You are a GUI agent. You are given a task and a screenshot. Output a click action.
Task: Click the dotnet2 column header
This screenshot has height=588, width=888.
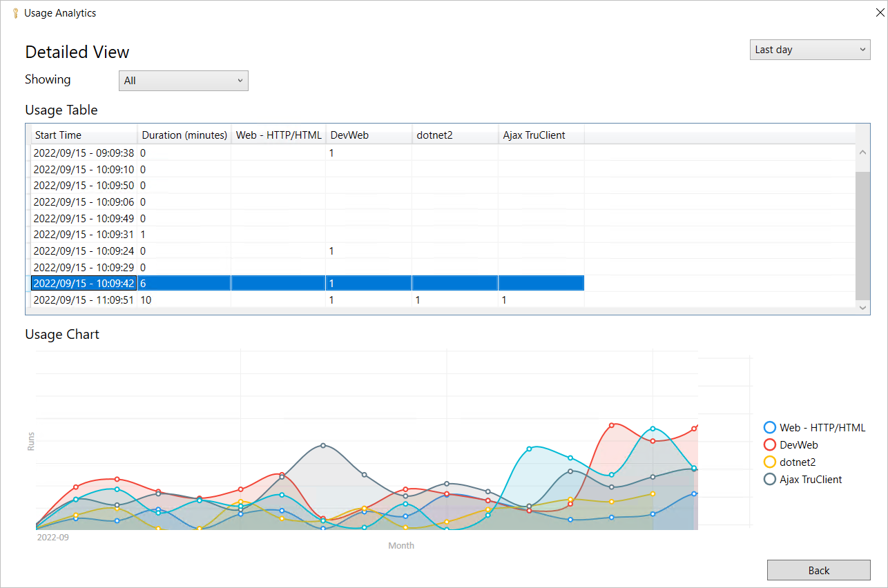(x=454, y=135)
